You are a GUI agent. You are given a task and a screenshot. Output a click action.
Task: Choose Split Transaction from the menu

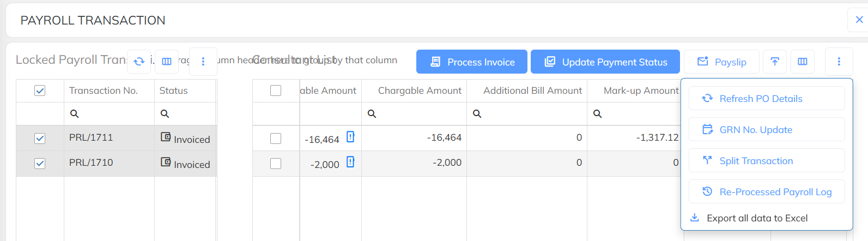click(756, 161)
